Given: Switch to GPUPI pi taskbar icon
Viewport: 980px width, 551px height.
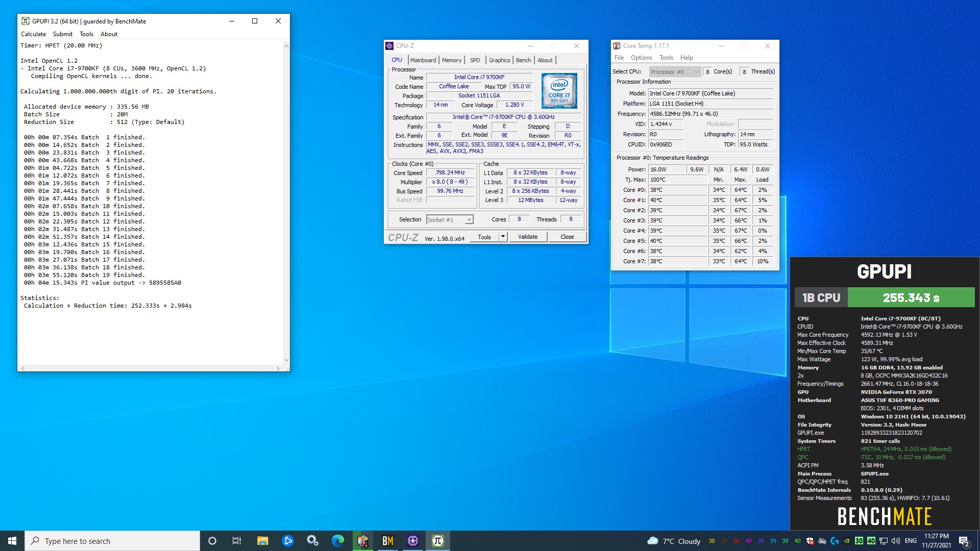Looking at the screenshot, I should [x=438, y=541].
